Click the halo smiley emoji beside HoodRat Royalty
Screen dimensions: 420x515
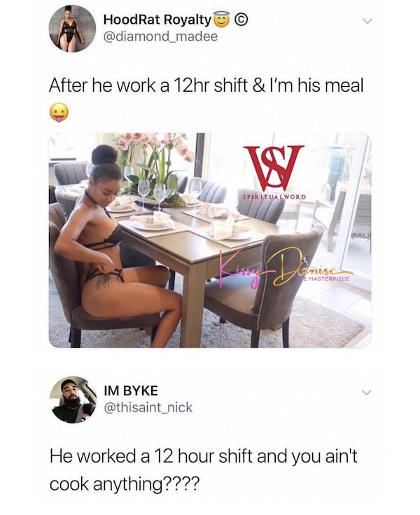pos(220,20)
